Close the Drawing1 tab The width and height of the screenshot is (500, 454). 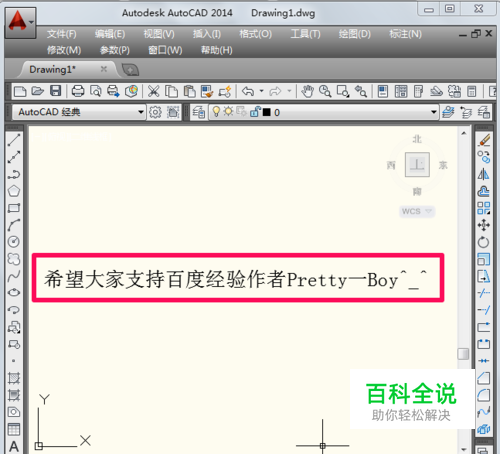click(104, 69)
